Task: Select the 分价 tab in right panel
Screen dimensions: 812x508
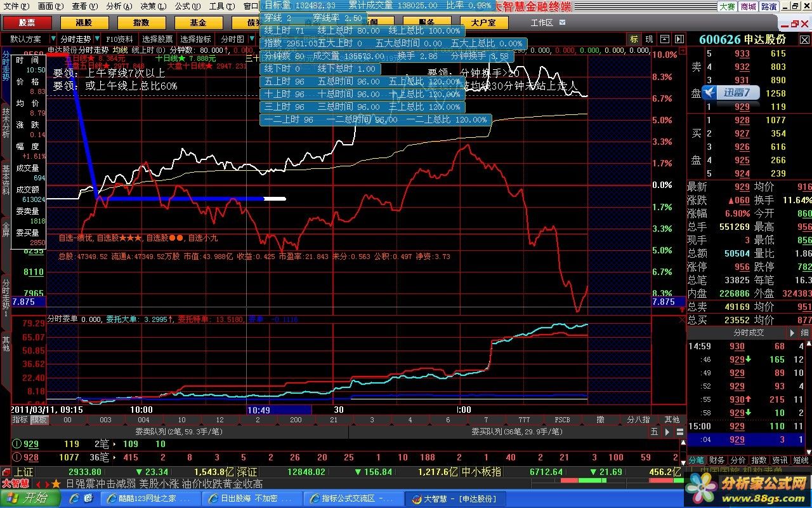Action: (x=738, y=460)
